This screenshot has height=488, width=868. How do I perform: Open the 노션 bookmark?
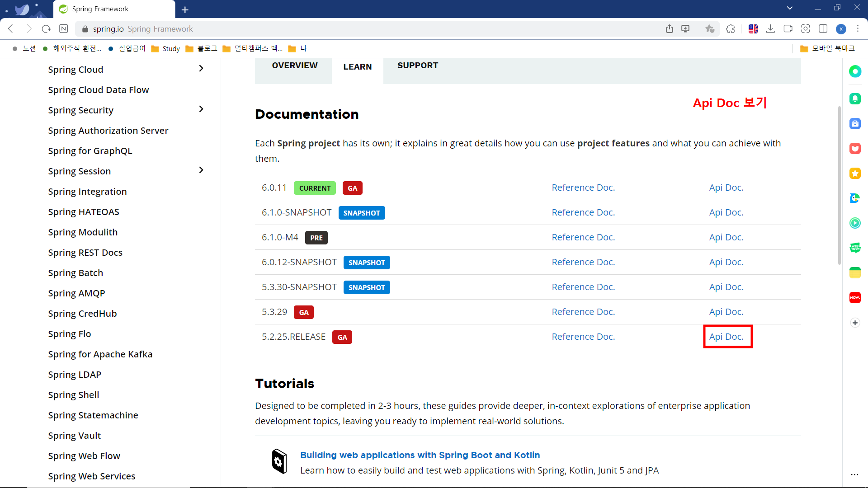click(x=24, y=48)
